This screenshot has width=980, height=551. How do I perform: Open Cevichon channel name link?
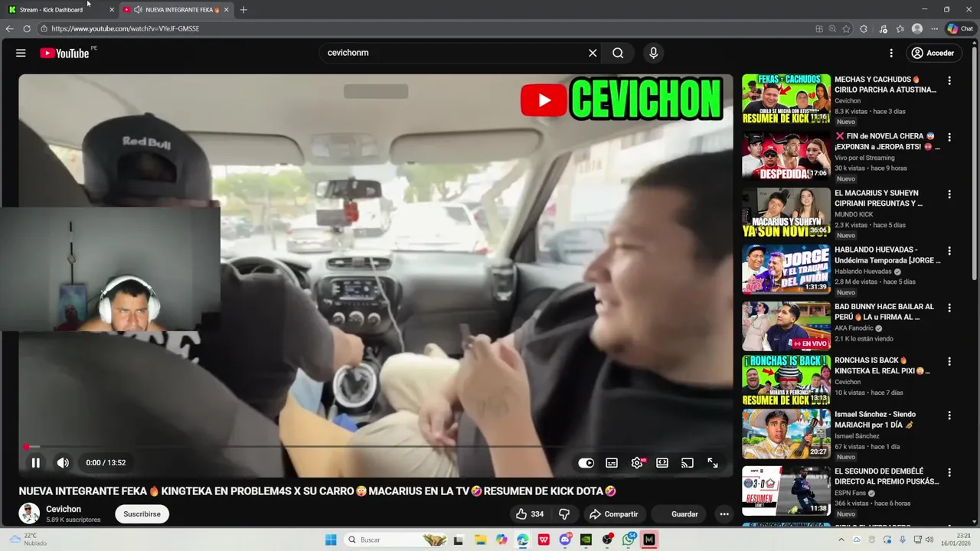64,509
